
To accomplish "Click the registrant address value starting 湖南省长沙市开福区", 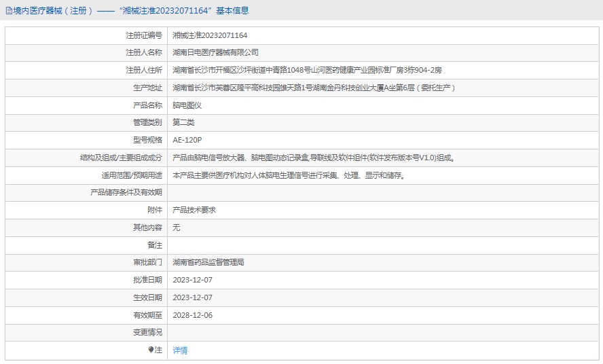I will point(307,70).
